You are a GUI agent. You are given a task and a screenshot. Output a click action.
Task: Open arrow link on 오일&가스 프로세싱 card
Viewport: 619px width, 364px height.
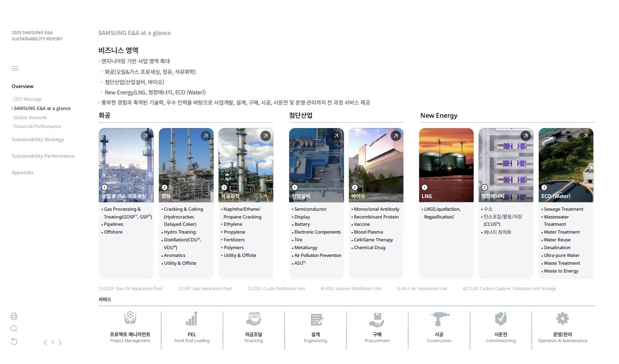(x=146, y=136)
